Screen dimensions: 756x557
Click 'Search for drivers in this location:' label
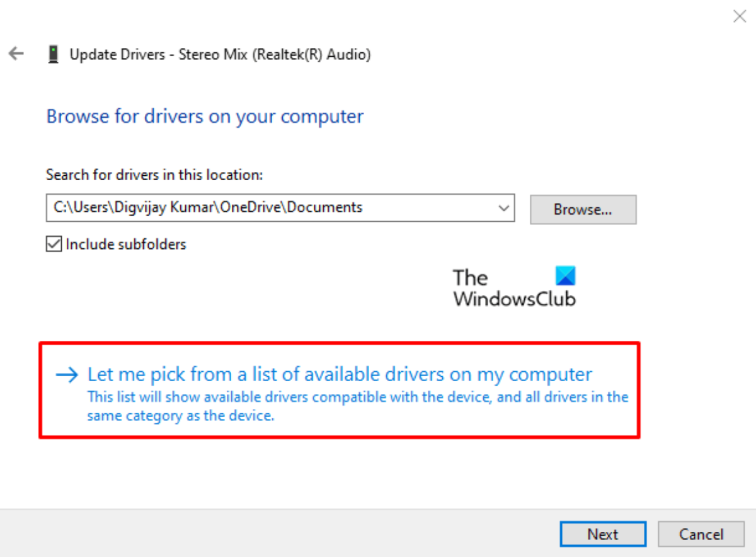point(154,175)
